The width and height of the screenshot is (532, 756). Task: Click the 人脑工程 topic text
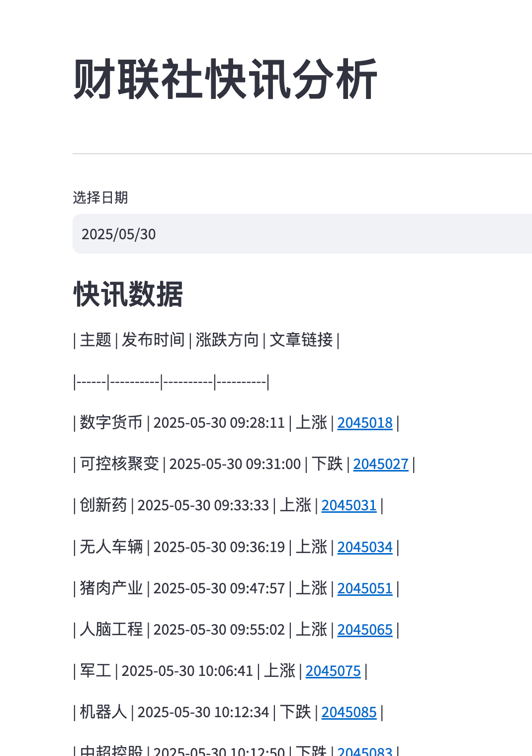coord(111,629)
